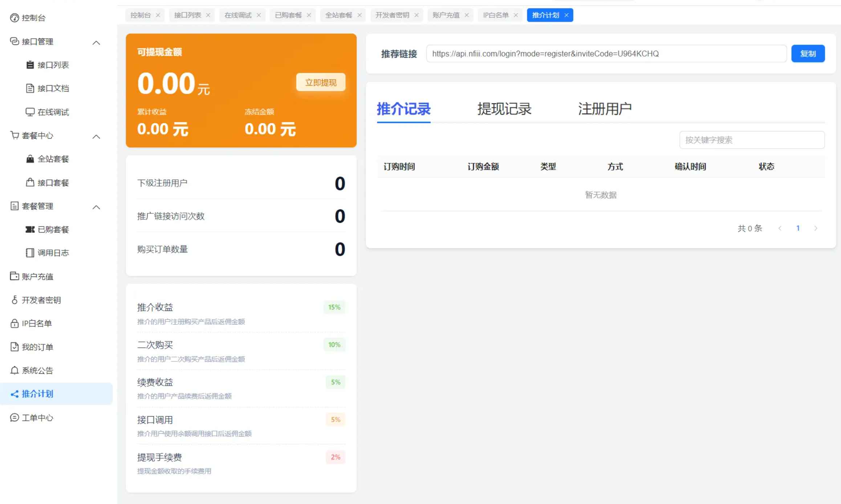Go to next page of records

(816, 228)
